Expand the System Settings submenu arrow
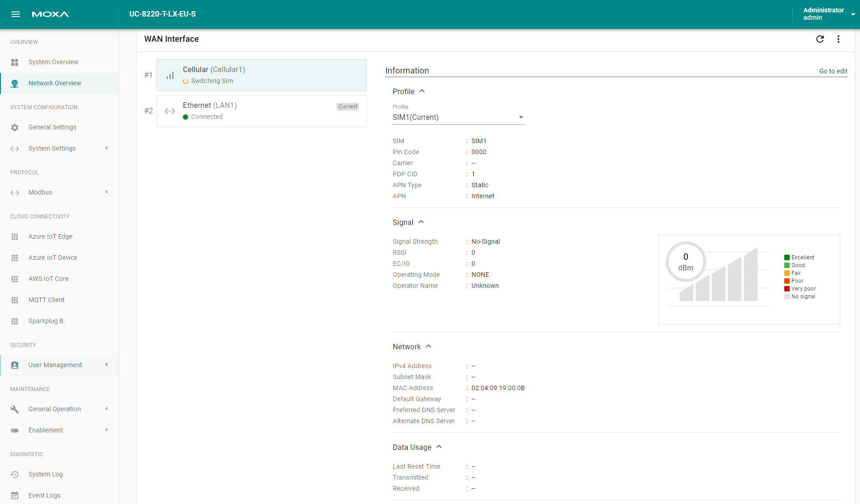 point(107,148)
